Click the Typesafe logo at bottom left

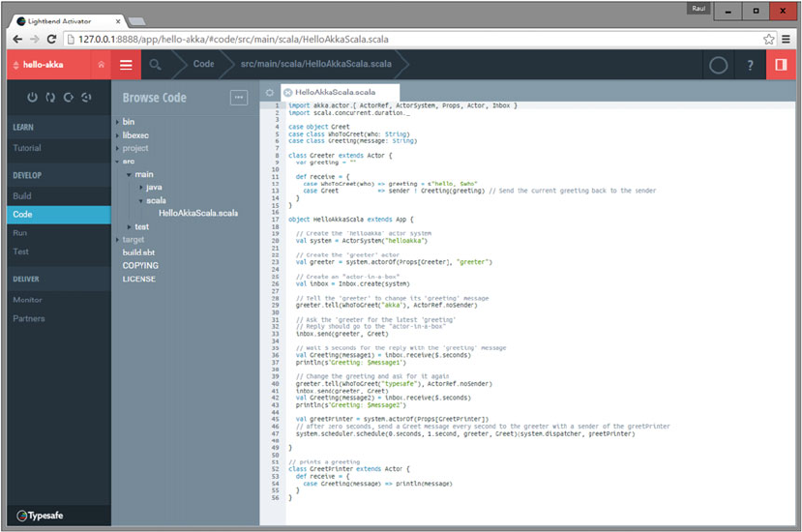[40, 516]
